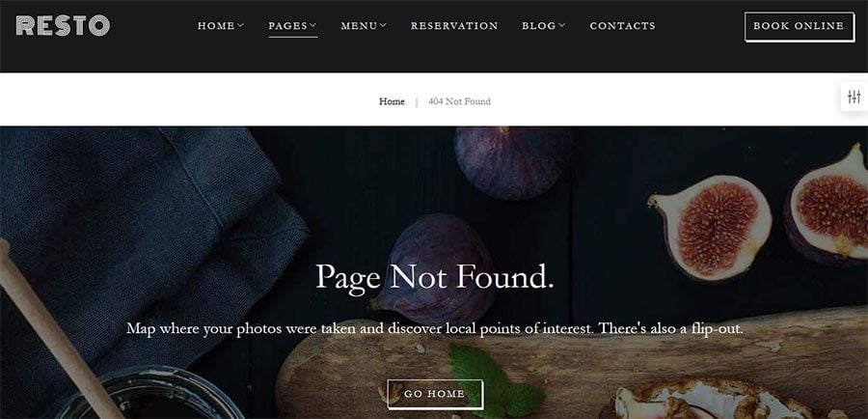Screen dimensions: 868x419
Task: Expand the BLOG menu chevron arrow
Action: [562, 25]
